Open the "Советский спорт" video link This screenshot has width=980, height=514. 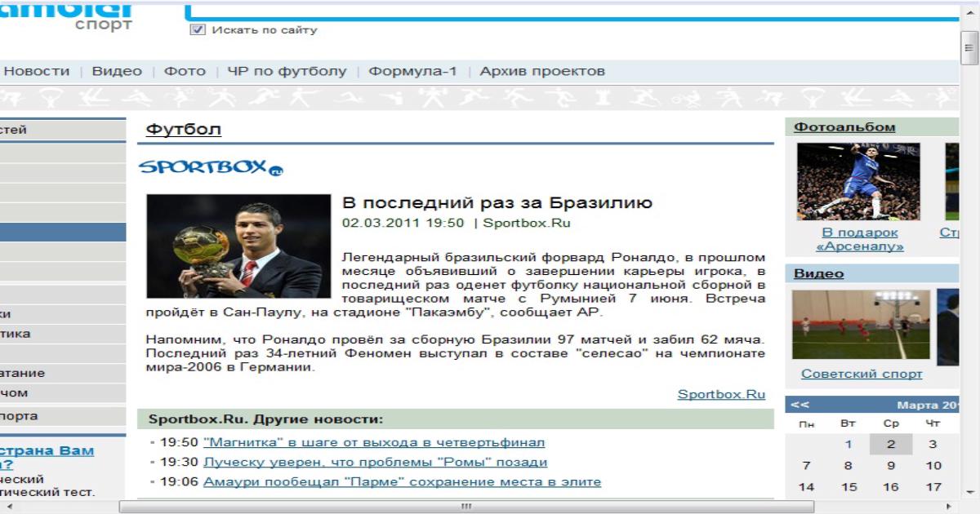[862, 374]
